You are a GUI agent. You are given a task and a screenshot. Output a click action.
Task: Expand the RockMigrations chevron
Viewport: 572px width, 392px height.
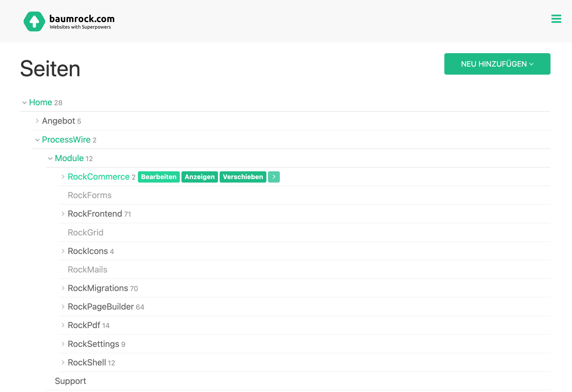pyautogui.click(x=63, y=288)
